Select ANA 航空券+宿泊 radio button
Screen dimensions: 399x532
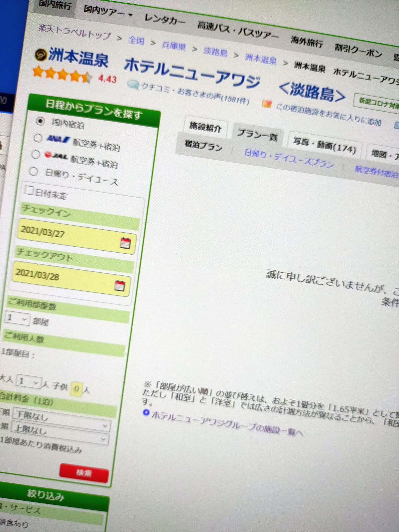38,138
